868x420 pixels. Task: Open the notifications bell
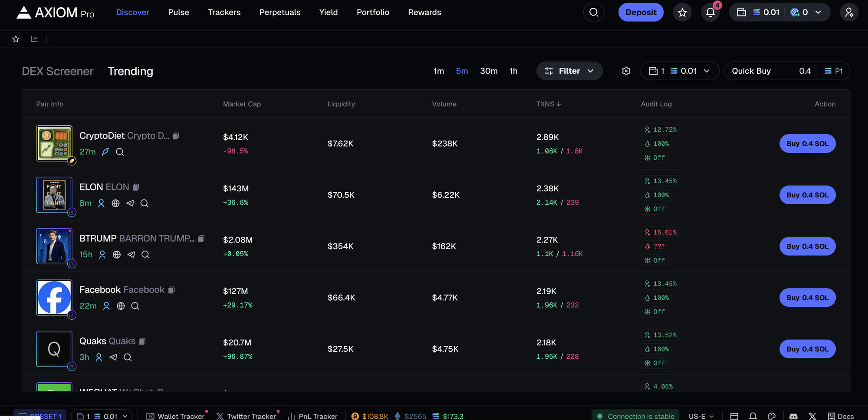[x=710, y=12]
